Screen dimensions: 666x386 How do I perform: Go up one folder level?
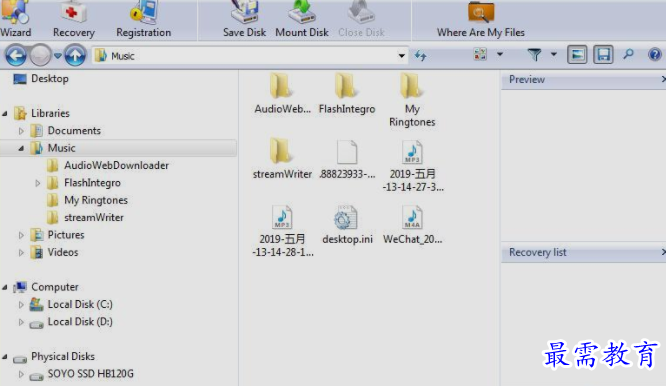tap(75, 56)
